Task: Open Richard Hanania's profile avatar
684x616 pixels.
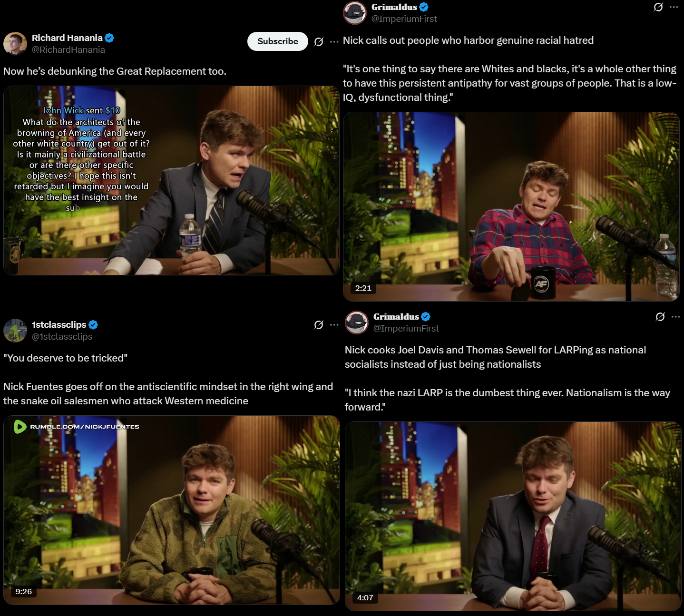Action: [15, 44]
